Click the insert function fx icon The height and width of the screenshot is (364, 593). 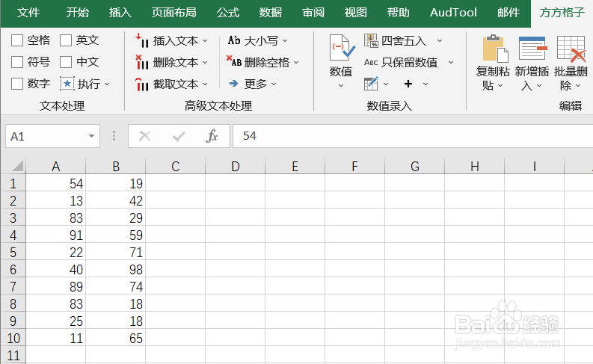[212, 136]
